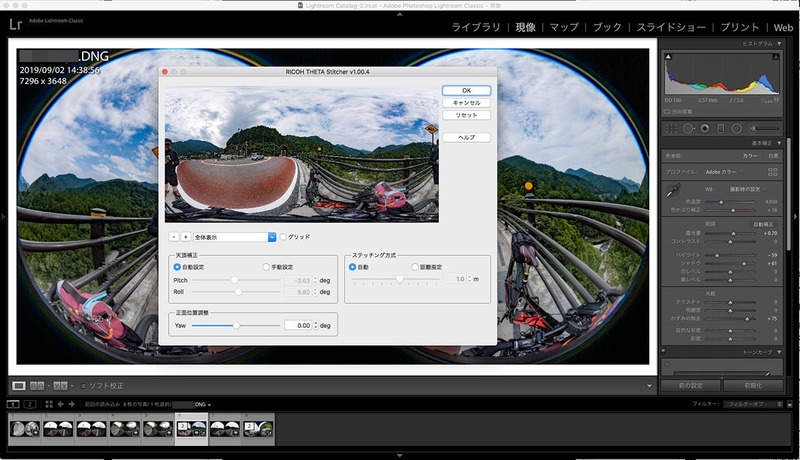This screenshot has width=800, height=460.
Task: Open 全体表示 view dropdown in Stitcher
Action: [235, 237]
